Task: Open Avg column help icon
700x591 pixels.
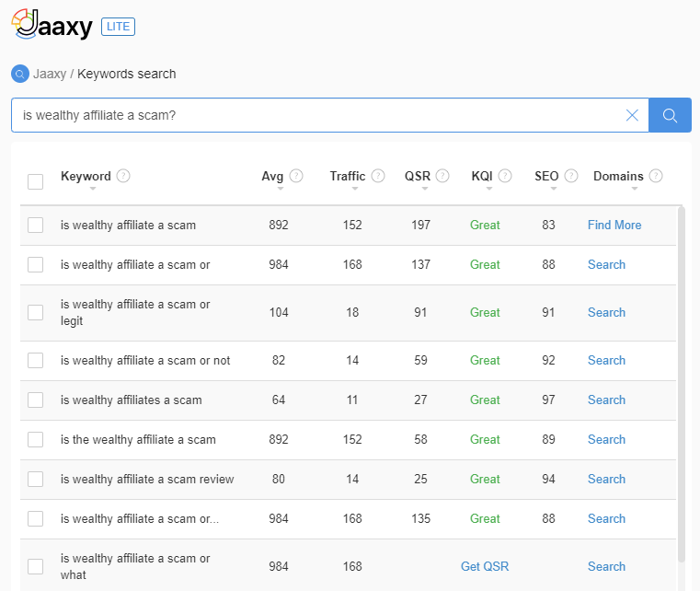Action: tap(296, 176)
